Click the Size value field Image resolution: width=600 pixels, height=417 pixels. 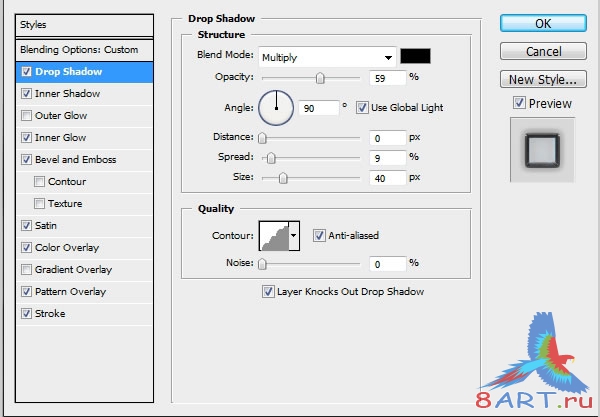tap(388, 178)
